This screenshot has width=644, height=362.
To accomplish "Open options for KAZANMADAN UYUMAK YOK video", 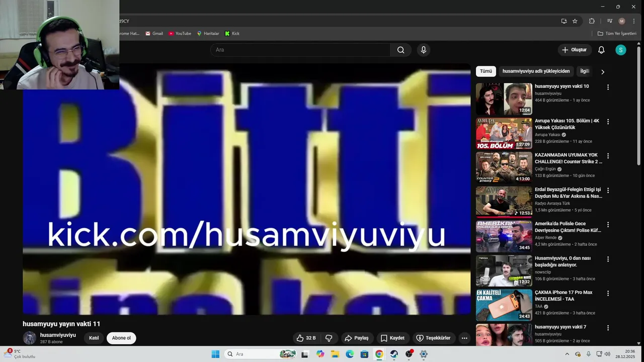I will [608, 156].
